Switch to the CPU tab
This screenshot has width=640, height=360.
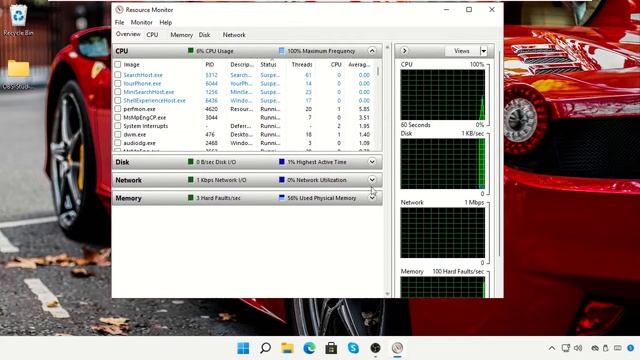[x=152, y=35]
